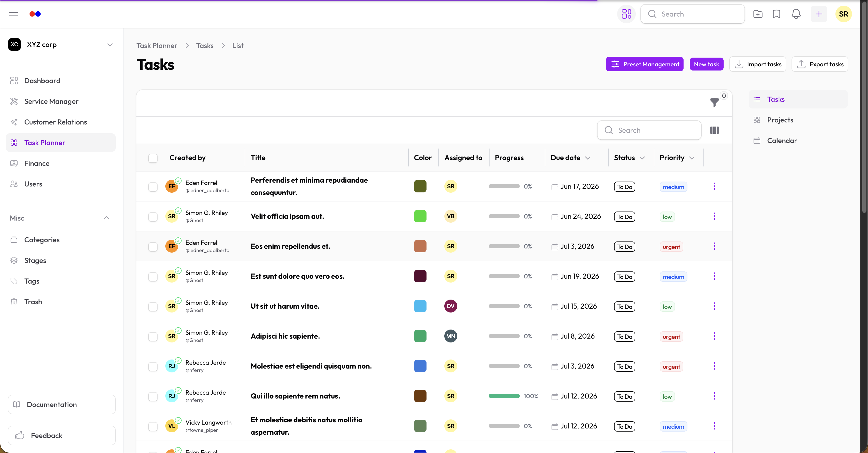Open Documentation link
The image size is (868, 453).
62,404
